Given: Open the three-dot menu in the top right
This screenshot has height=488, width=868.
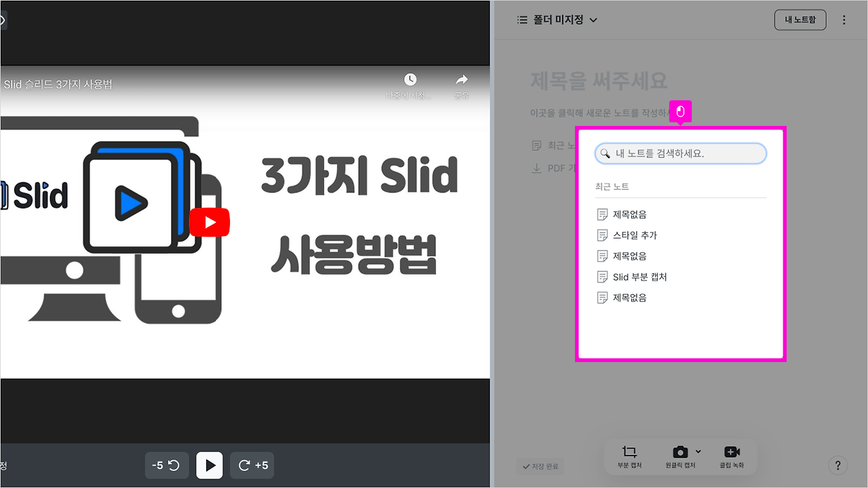Looking at the screenshot, I should pos(844,20).
